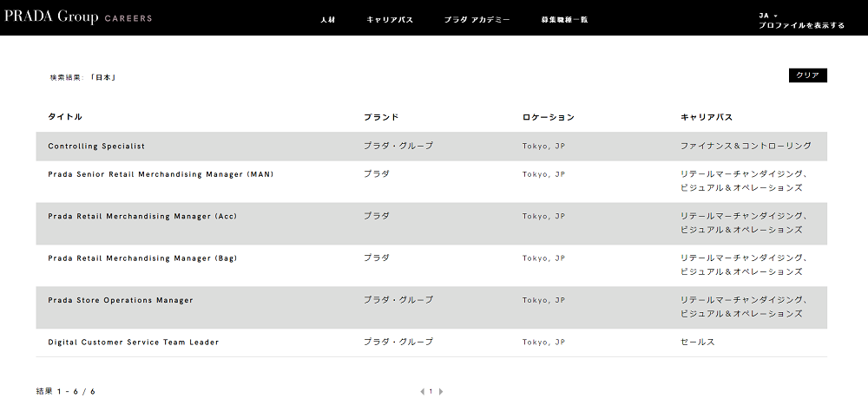
Task: Sort by ロケーション column header
Action: point(548,117)
